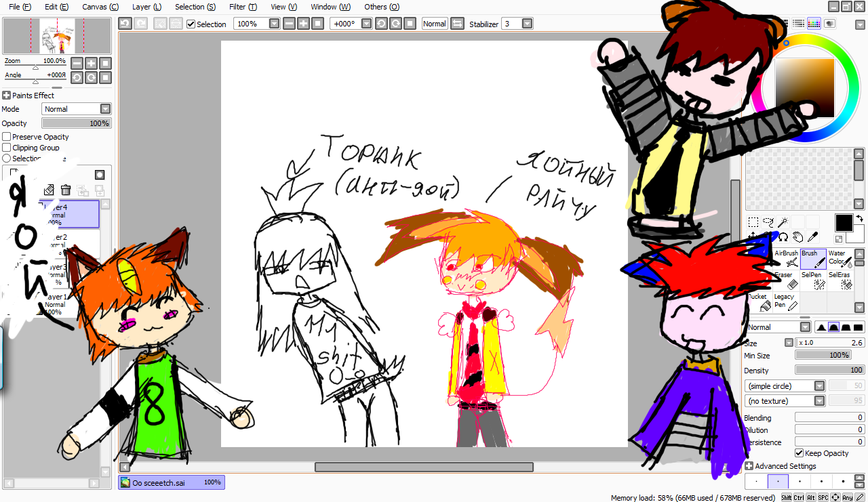Swap foreground and background colors

pyautogui.click(x=860, y=218)
